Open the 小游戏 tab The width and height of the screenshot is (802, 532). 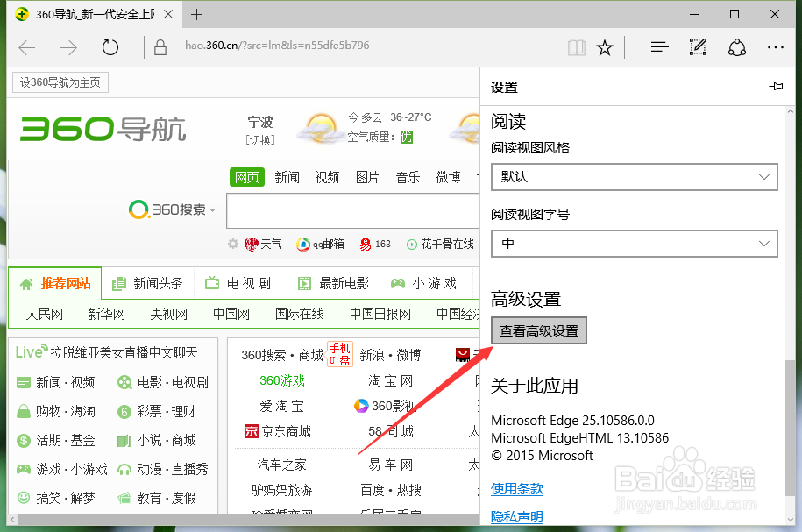pyautogui.click(x=424, y=283)
